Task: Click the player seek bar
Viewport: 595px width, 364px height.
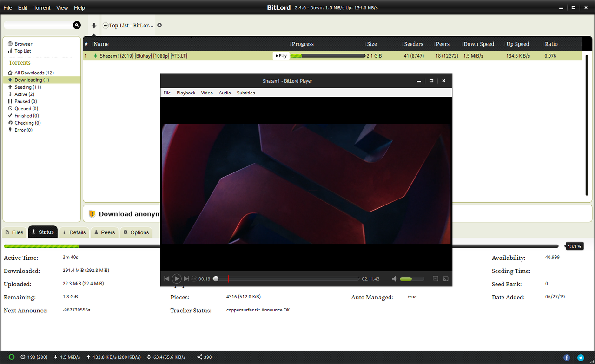Action: pyautogui.click(x=287, y=279)
